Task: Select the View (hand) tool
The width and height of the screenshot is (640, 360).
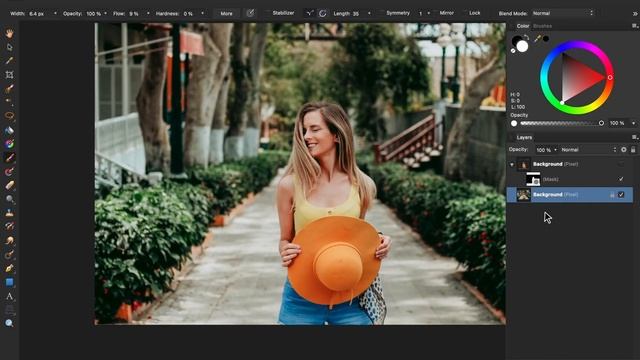Action: coord(9,33)
